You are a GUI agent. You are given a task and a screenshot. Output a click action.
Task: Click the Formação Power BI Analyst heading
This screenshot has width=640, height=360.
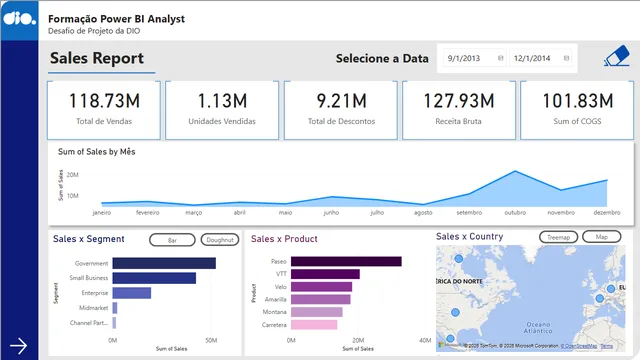116,19
